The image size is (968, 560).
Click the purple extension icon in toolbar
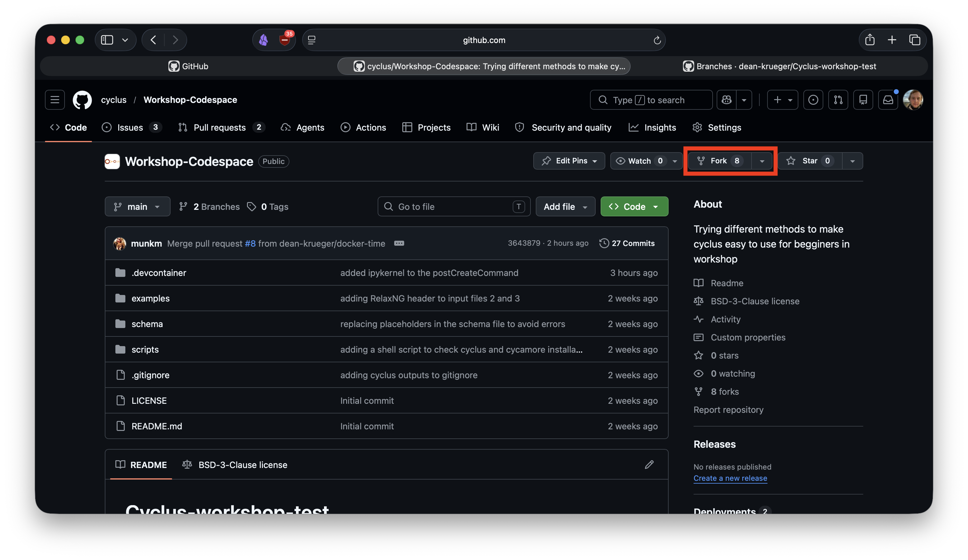pyautogui.click(x=264, y=40)
